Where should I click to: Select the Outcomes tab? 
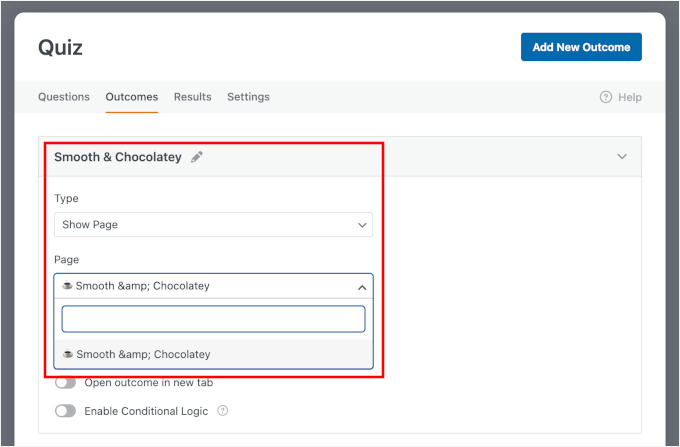click(132, 97)
